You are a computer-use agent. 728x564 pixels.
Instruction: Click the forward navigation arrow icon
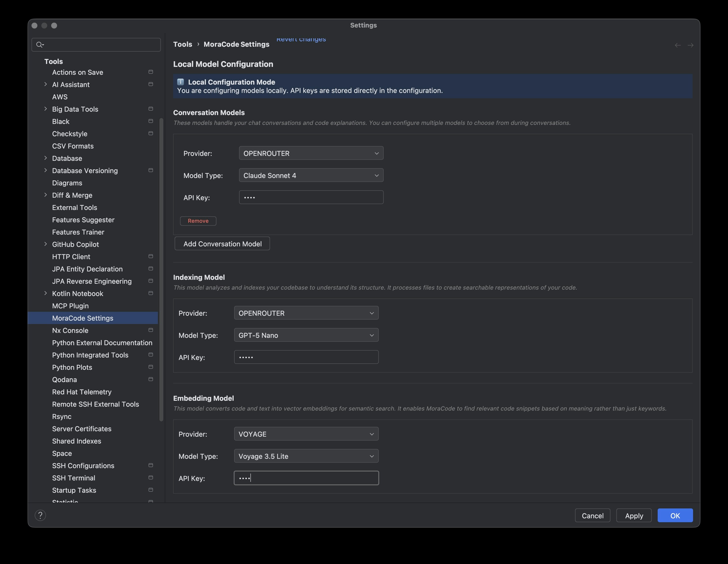[x=690, y=45]
